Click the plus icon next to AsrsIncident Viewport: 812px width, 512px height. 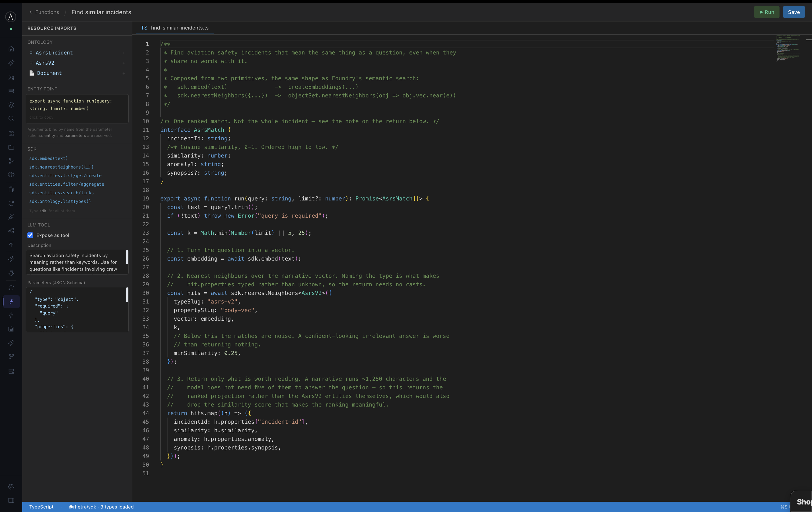124,53
